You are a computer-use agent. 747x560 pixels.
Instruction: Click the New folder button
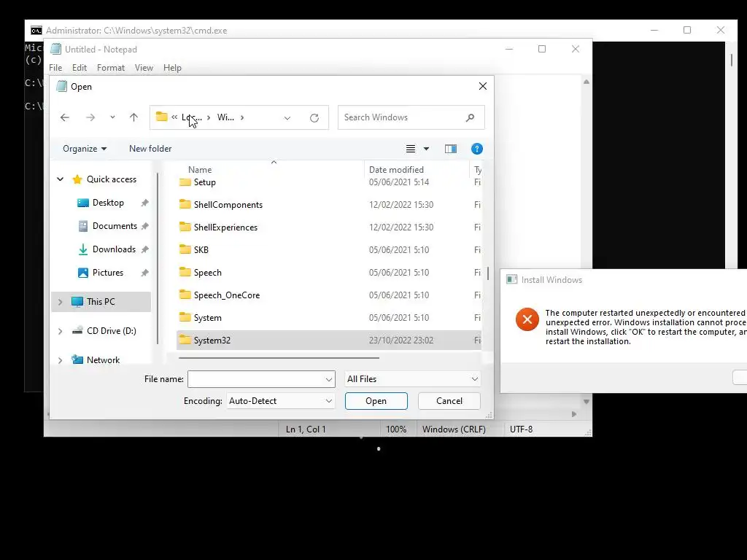click(150, 149)
